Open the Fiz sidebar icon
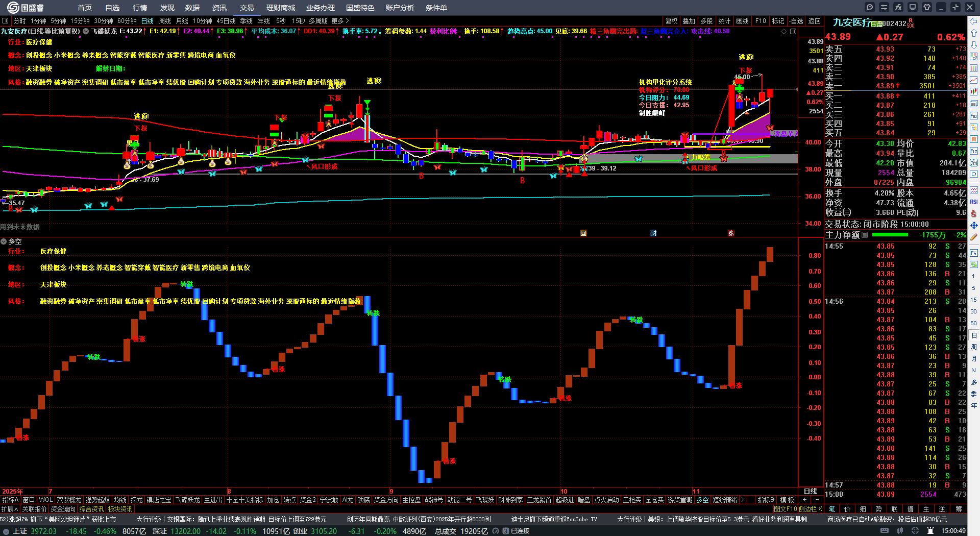The height and width of the screenshot is (536, 980). (974, 151)
